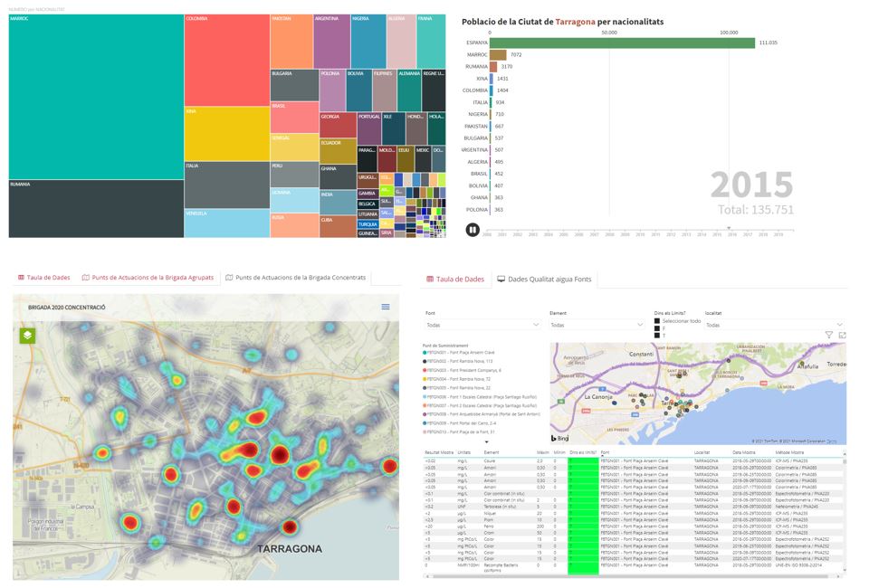Toggle the 'T' limits checkbox

click(657, 336)
